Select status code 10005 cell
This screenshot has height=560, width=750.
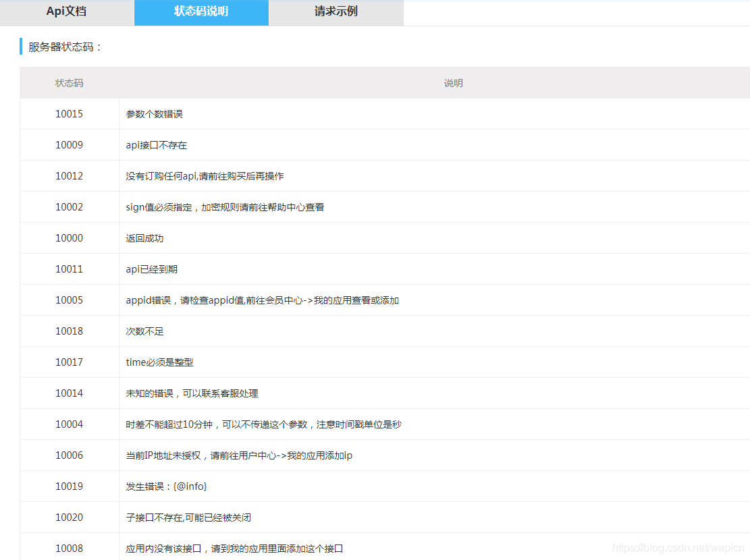click(70, 300)
